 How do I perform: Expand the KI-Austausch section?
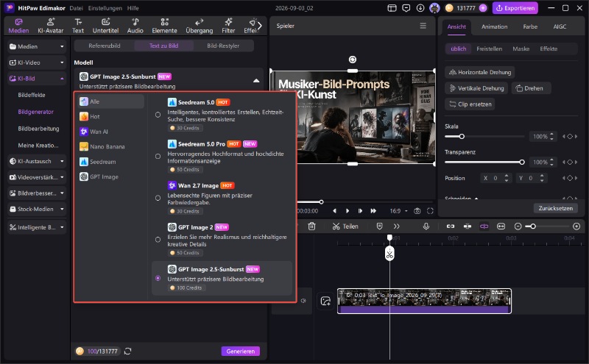(x=37, y=161)
